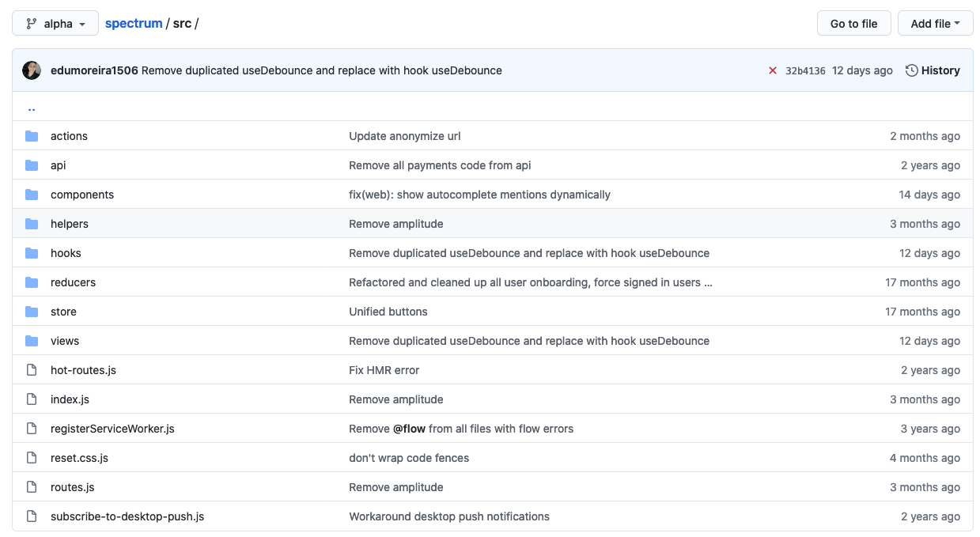
Task: Open commit 32b4136
Action: point(804,70)
